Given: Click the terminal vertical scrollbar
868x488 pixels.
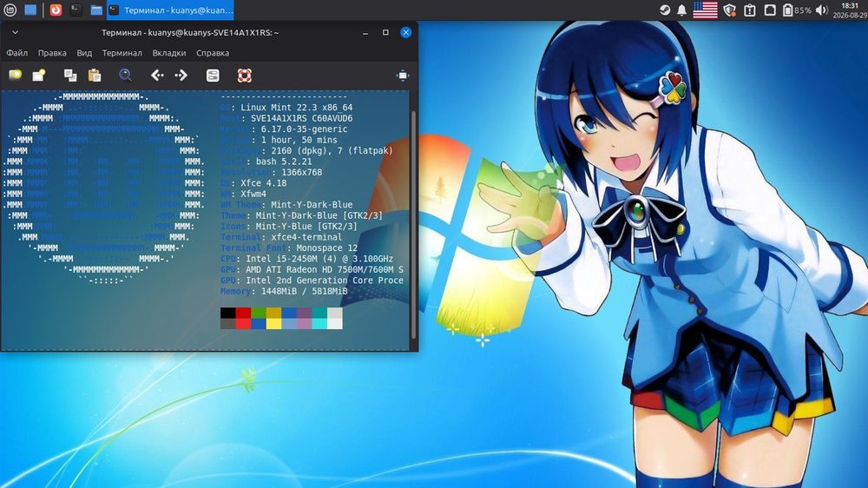Looking at the screenshot, I should tap(413, 224).
